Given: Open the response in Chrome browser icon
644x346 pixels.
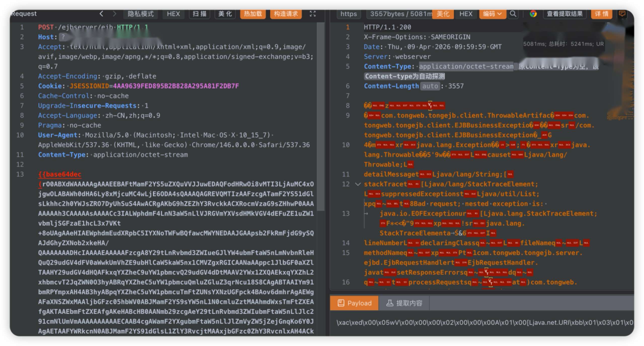Looking at the screenshot, I should [533, 14].
